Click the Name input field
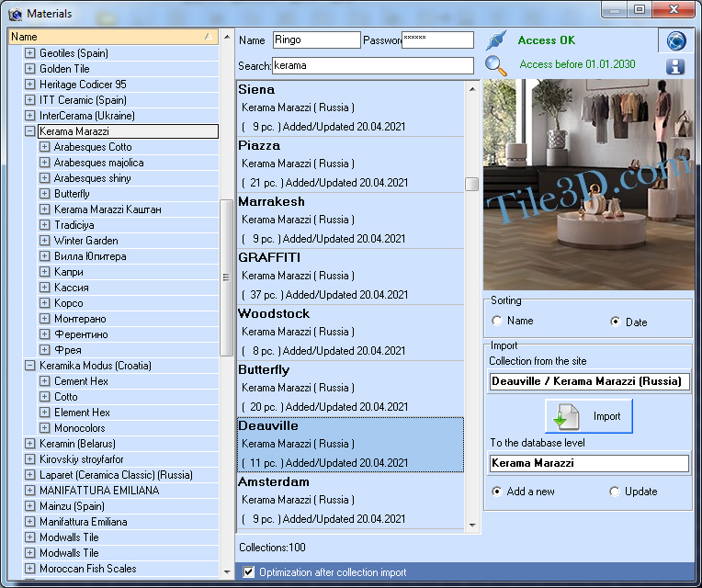Image resolution: width=702 pixels, height=588 pixels. point(316,40)
